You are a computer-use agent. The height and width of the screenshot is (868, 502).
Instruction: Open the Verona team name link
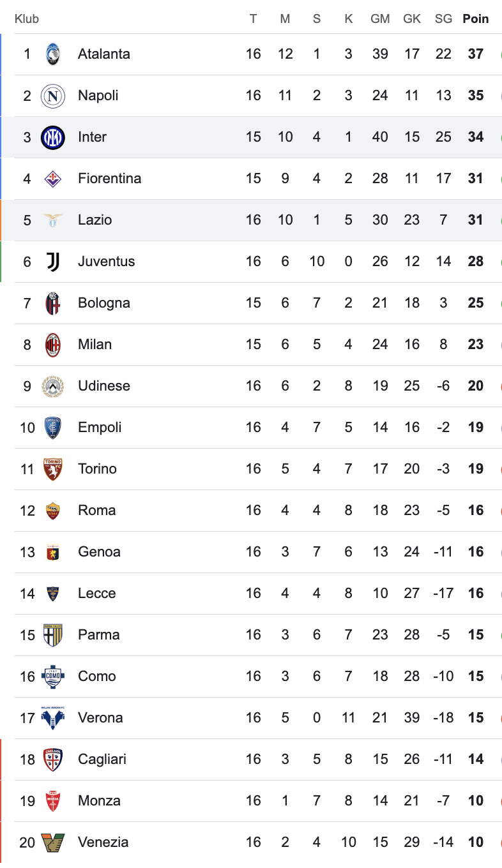[x=100, y=718]
